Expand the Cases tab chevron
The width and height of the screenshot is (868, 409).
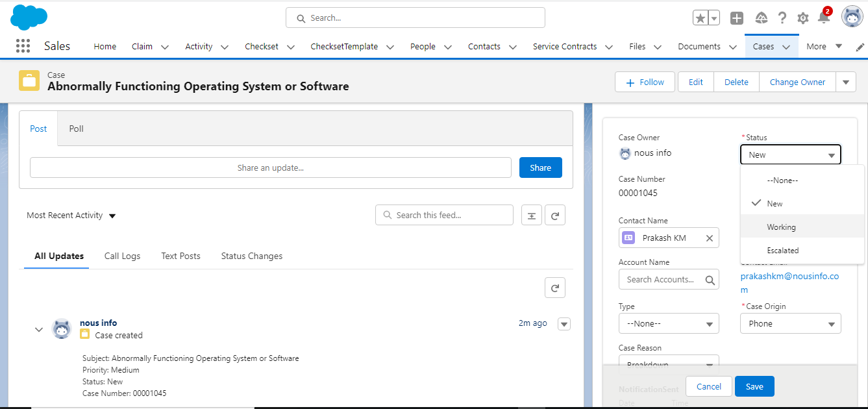[x=786, y=47]
